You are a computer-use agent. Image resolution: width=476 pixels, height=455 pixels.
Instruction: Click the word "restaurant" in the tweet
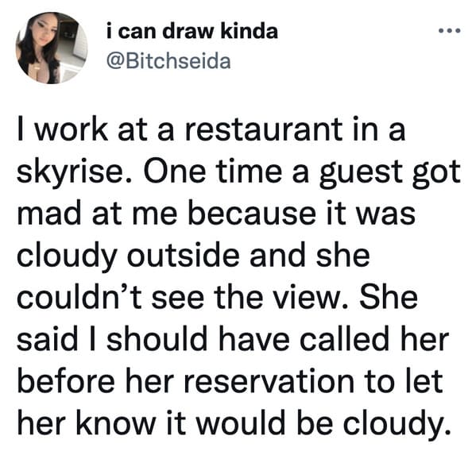pyautogui.click(x=264, y=130)
